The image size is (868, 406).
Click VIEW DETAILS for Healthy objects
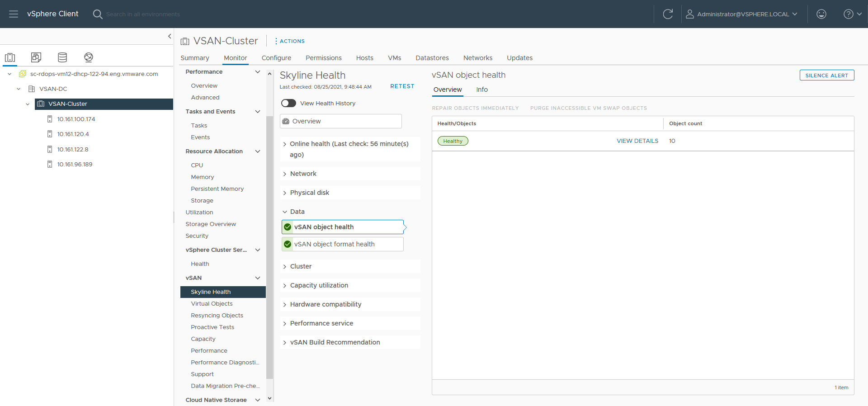coord(637,141)
